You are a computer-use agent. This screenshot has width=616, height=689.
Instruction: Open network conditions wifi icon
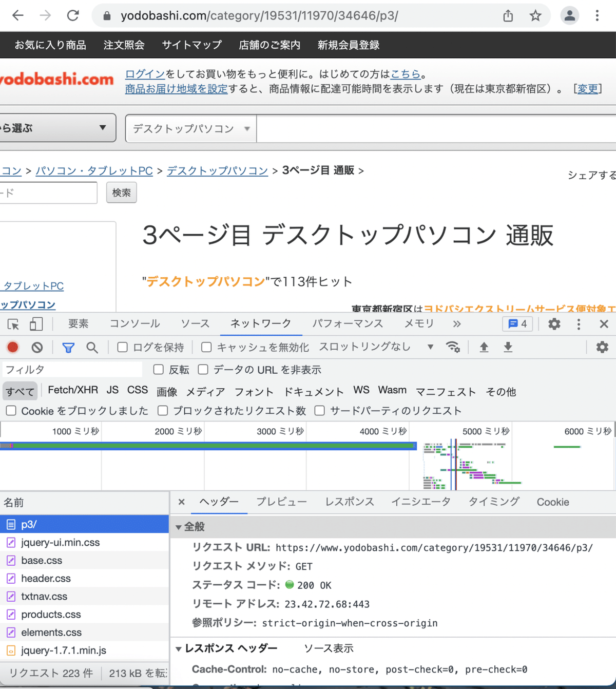point(453,347)
